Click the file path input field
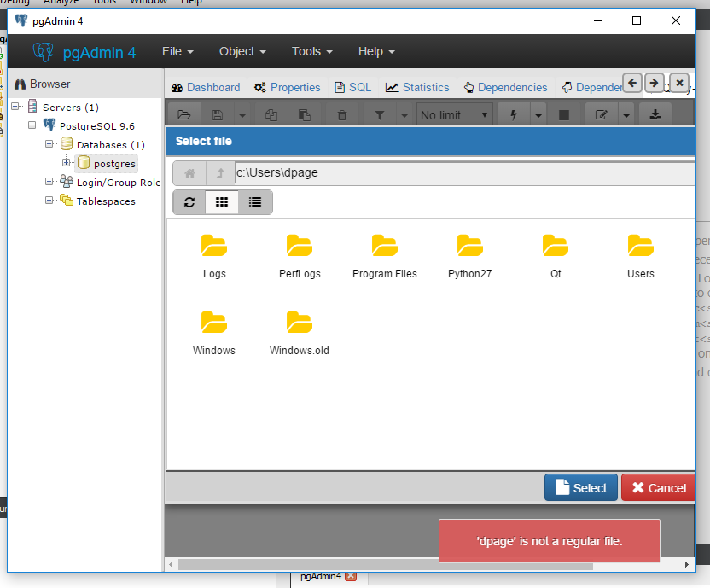710x588 pixels. (x=461, y=173)
